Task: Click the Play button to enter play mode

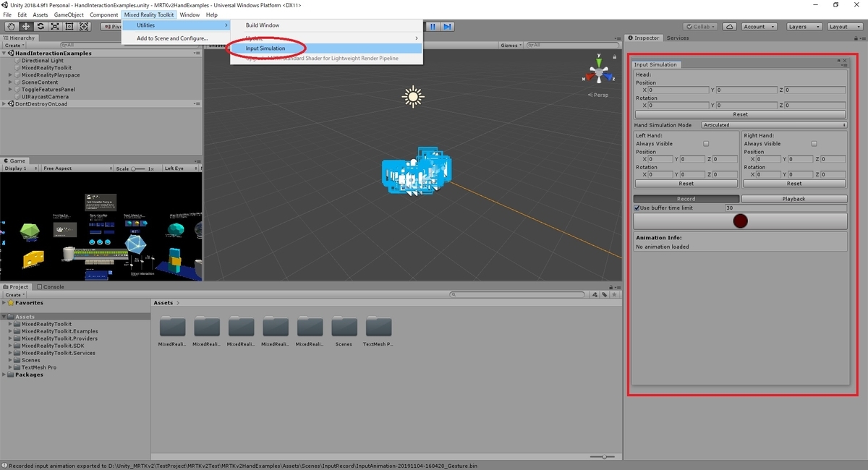Action: point(418,26)
